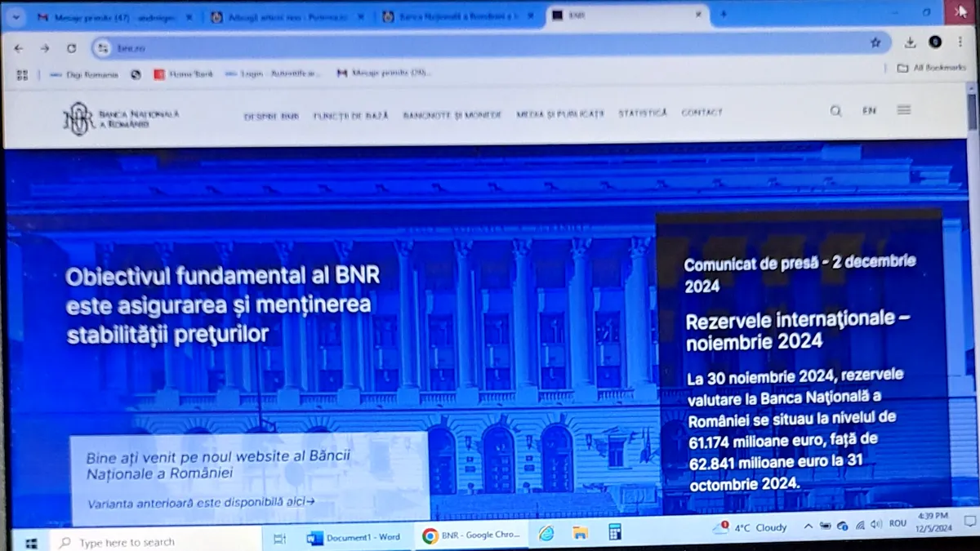Open Chrome downloads icon
The image size is (980, 551).
[x=910, y=42]
